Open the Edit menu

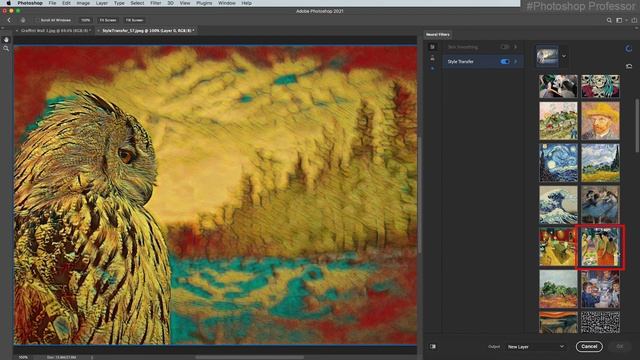[67, 3]
